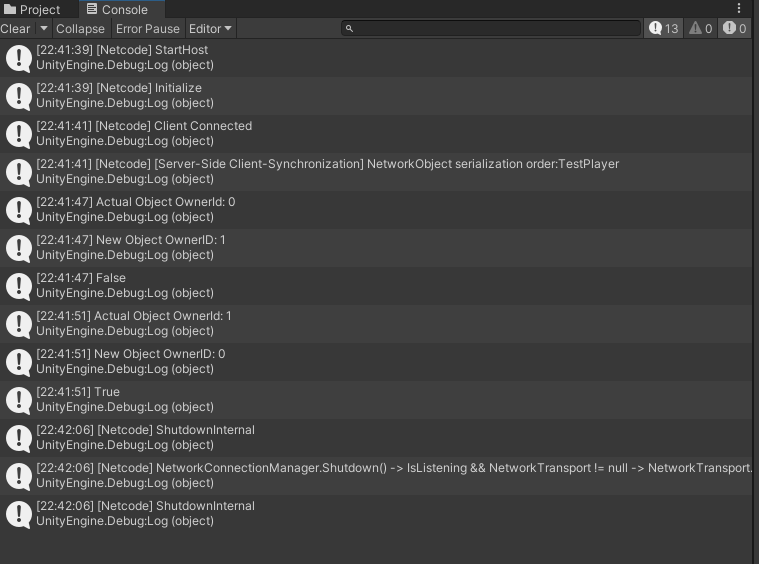Toggle Error Pause option

148,29
